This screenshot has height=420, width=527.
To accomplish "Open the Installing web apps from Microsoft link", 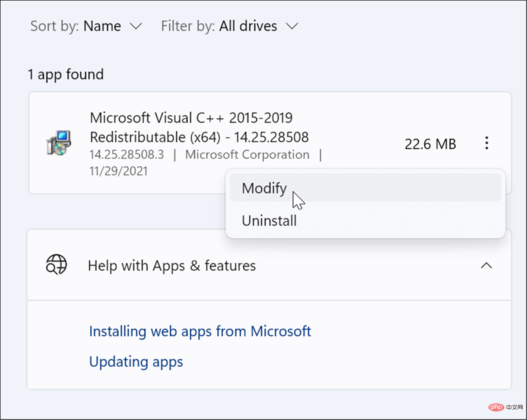I will click(200, 331).
